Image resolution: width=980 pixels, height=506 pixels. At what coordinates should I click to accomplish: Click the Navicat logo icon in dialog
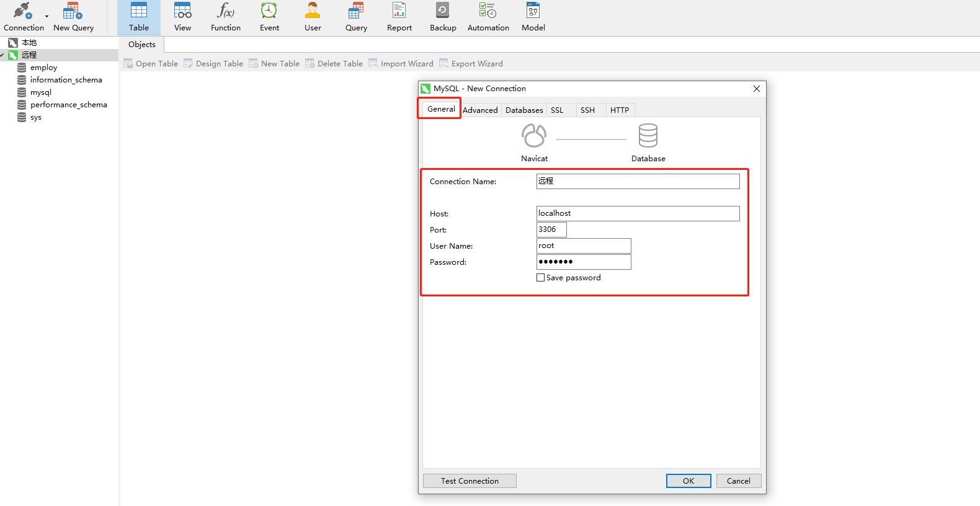pyautogui.click(x=534, y=136)
